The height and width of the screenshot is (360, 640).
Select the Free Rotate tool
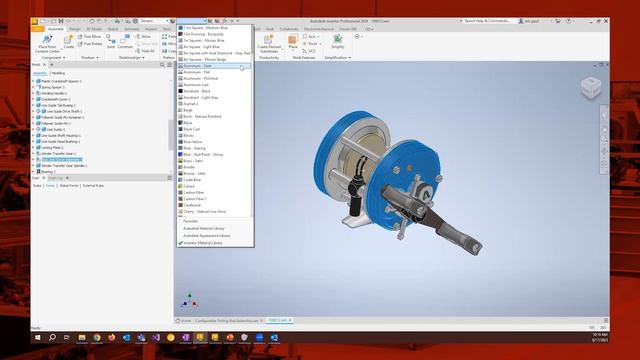pyautogui.click(x=90, y=44)
